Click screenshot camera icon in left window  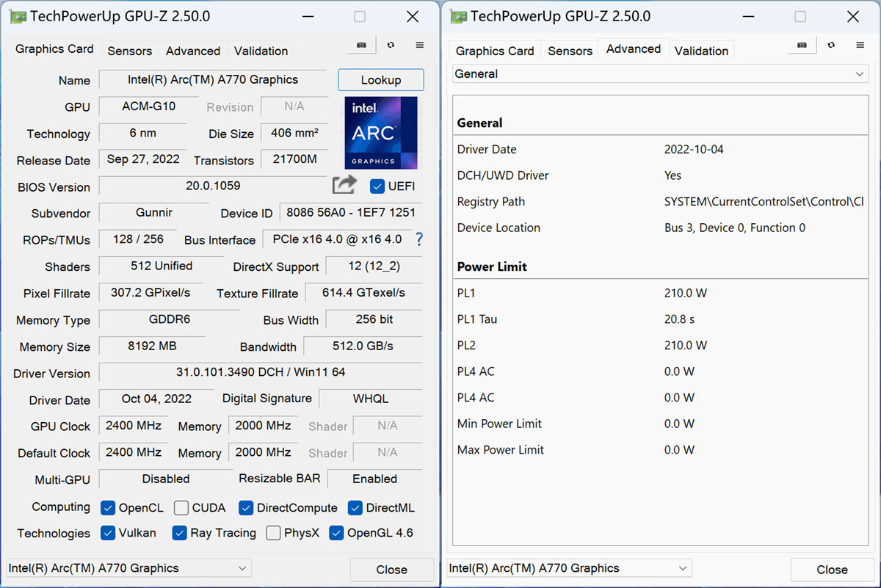coord(361,46)
